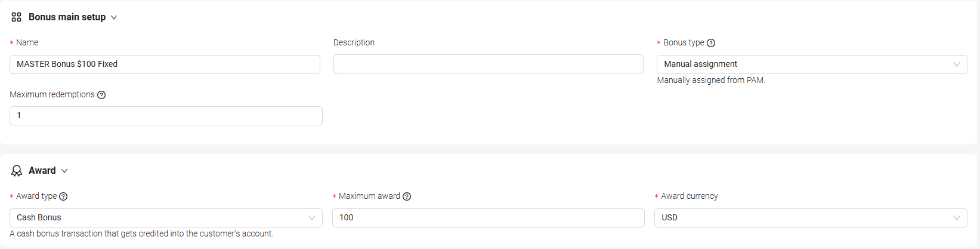Click the Bonus type help icon

[711, 43]
